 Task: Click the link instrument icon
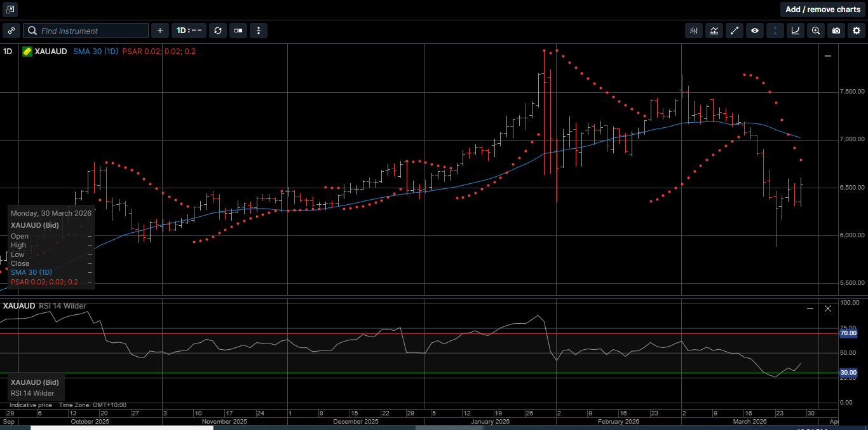(11, 30)
